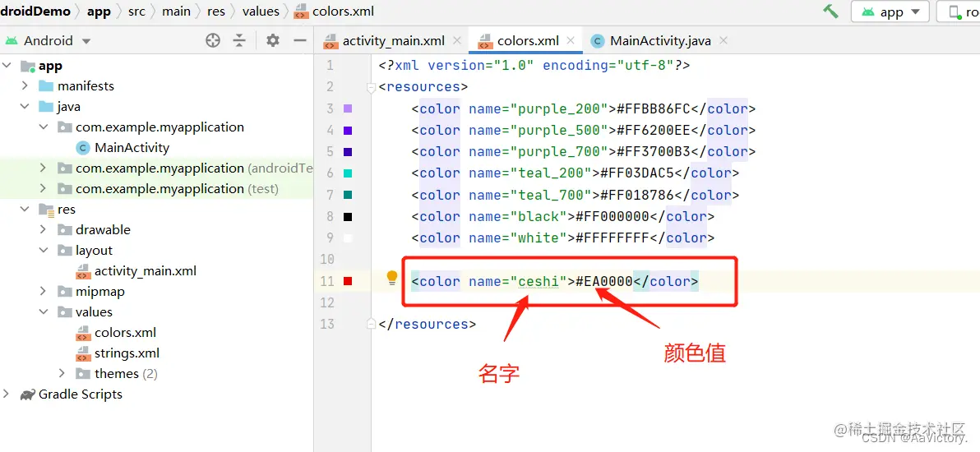Screen dimensions: 980x452
Task: Fold the resources tag at line 2
Action: click(372, 87)
